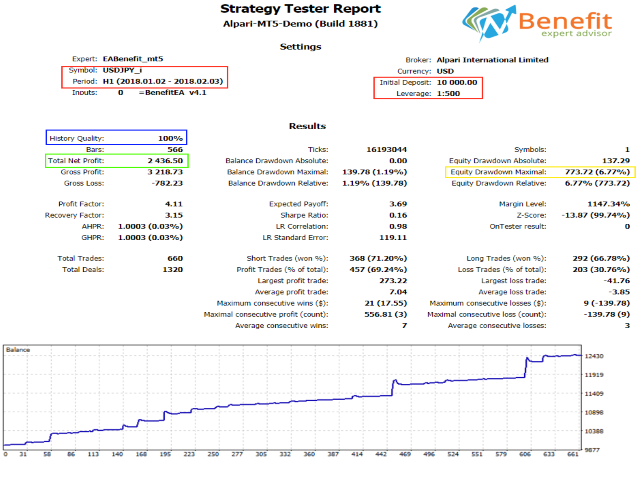Click the Strategy Tester Report title

[300, 9]
